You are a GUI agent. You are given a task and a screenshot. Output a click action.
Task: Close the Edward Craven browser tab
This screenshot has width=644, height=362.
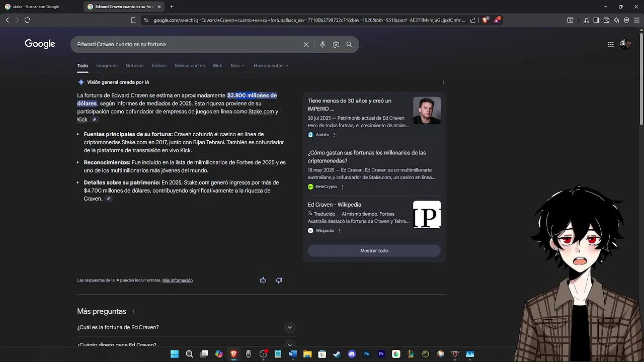tap(159, 7)
